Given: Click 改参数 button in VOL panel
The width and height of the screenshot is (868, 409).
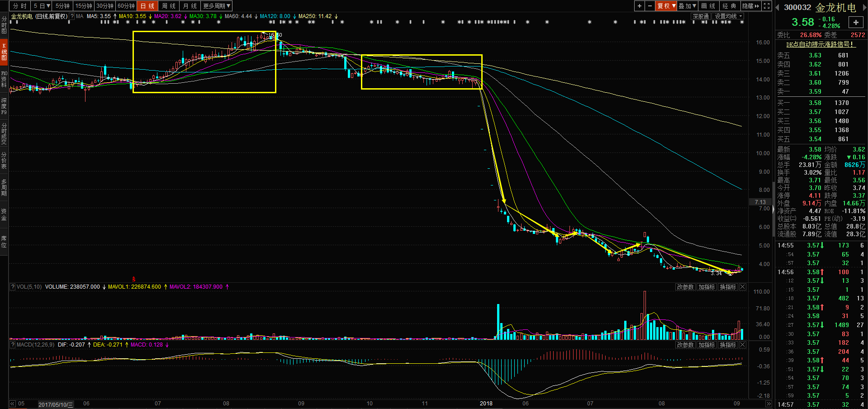Looking at the screenshot, I should (x=685, y=287).
